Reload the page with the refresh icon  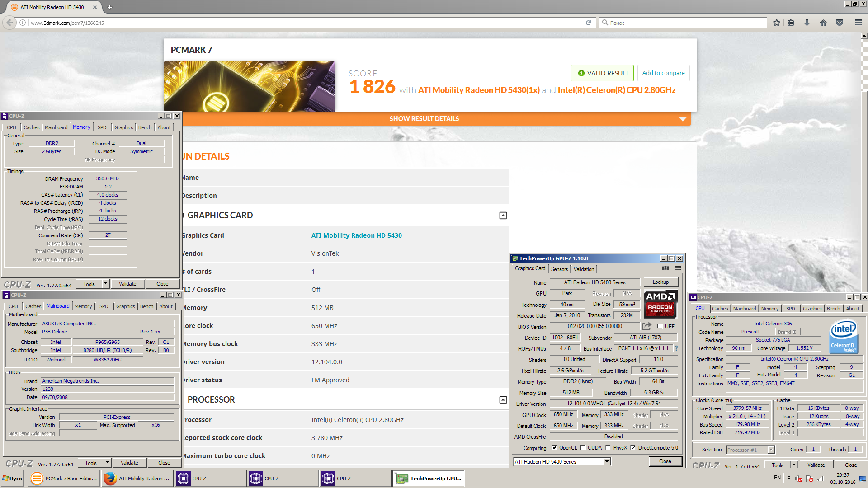click(x=588, y=23)
